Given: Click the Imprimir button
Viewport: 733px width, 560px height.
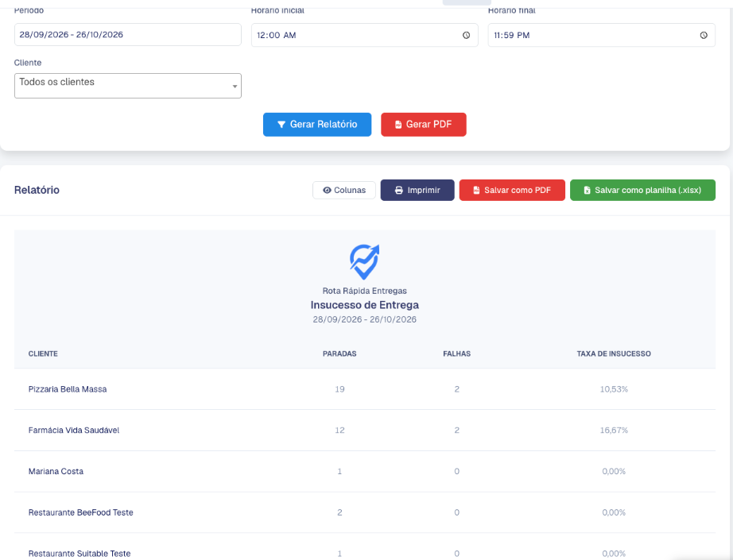Looking at the screenshot, I should (x=417, y=190).
